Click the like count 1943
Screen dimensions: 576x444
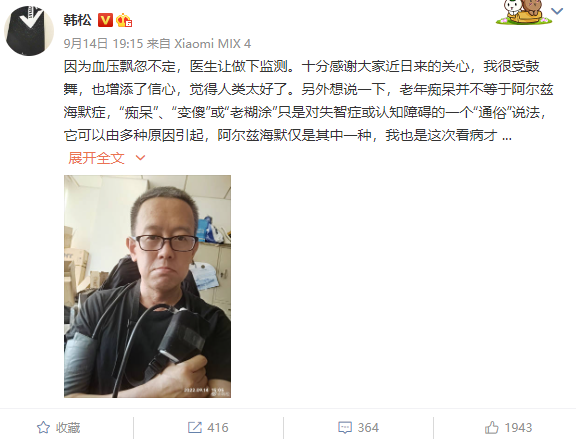click(x=518, y=427)
